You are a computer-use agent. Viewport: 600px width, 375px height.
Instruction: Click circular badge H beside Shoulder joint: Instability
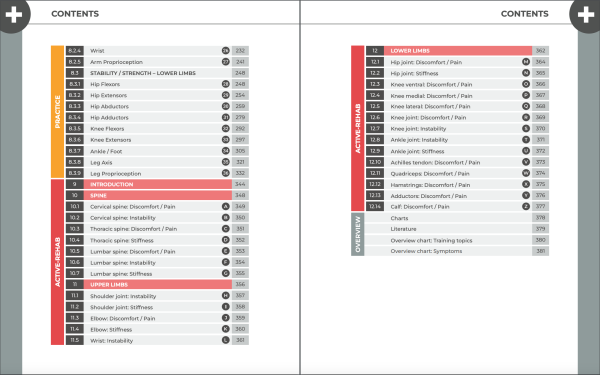click(x=226, y=296)
